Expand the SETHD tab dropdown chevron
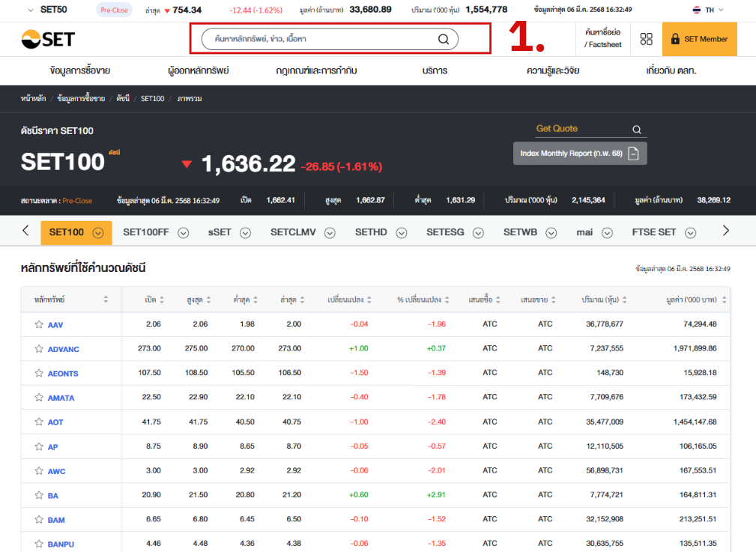 point(401,234)
